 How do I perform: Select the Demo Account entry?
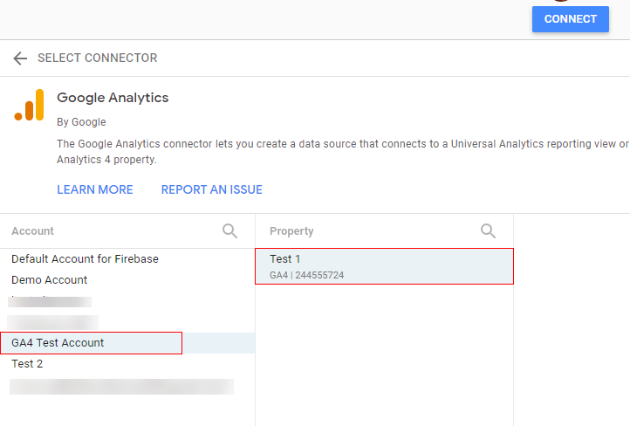click(x=49, y=280)
